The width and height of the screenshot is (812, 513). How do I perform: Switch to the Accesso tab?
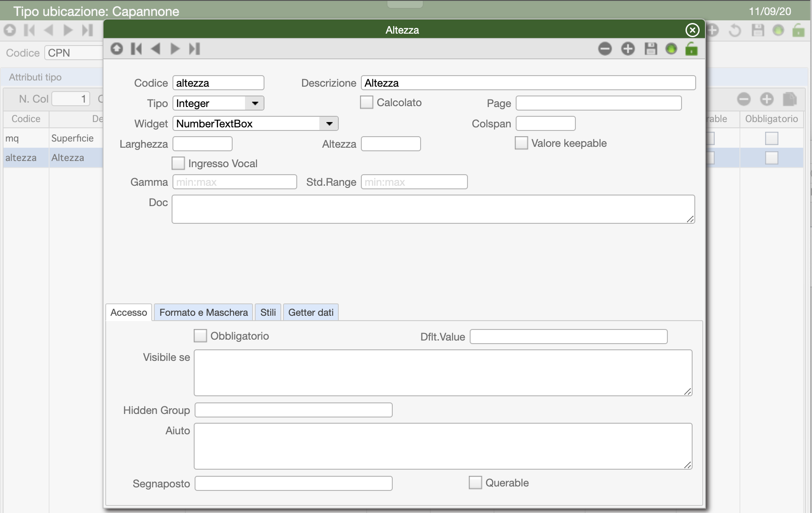(129, 312)
